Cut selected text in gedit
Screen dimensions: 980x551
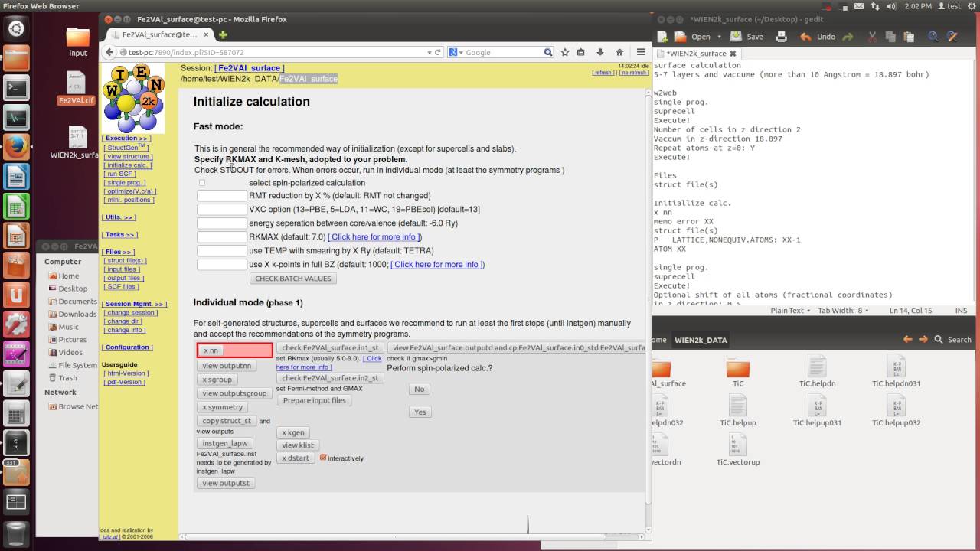click(x=871, y=36)
